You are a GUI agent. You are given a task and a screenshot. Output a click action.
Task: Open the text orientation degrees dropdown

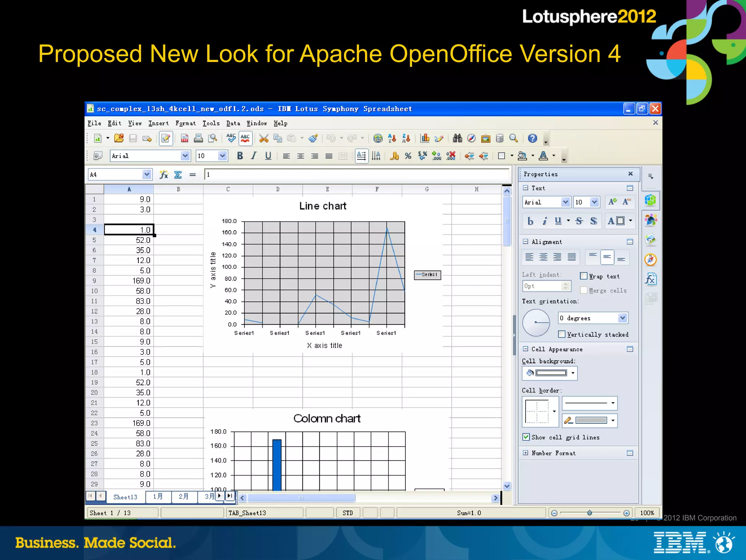coord(623,318)
